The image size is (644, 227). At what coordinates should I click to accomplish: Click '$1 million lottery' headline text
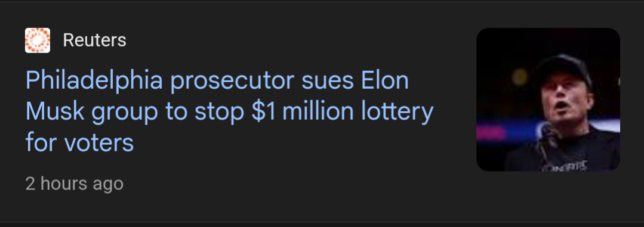coord(342,111)
